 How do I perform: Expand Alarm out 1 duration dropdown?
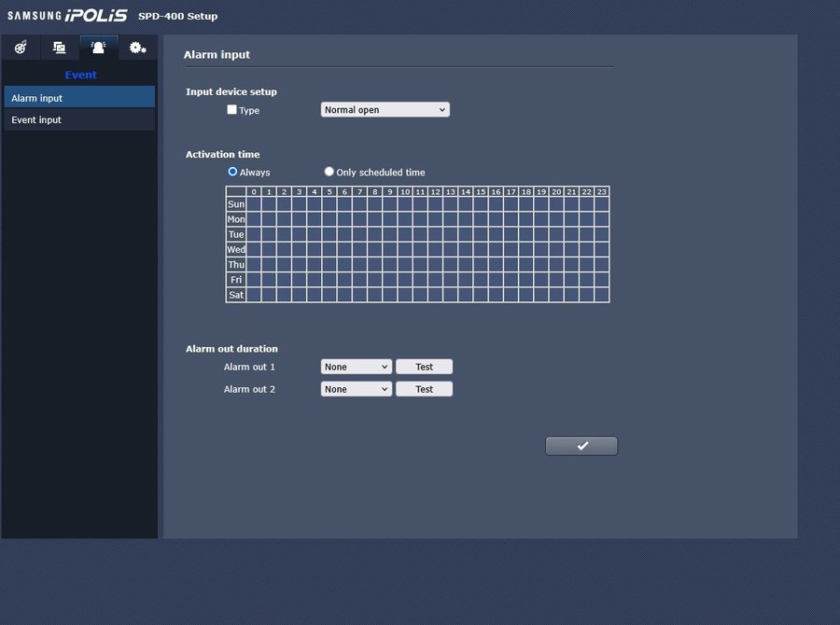coord(356,368)
